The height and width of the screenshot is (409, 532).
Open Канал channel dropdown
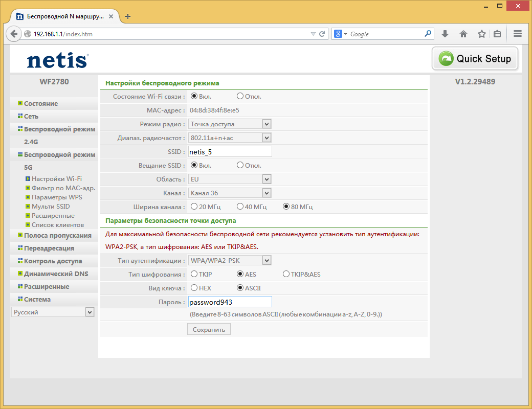pyautogui.click(x=230, y=193)
